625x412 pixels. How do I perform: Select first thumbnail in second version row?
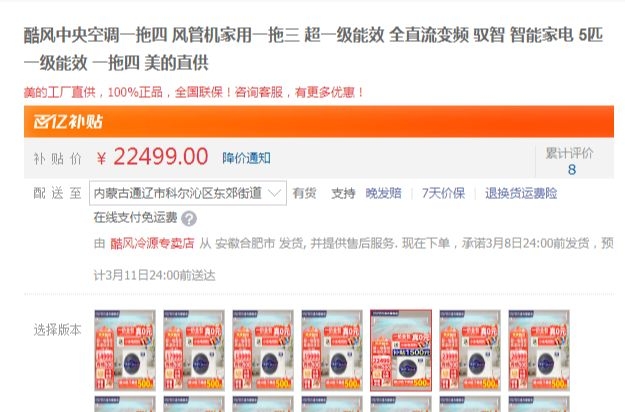(x=125, y=404)
